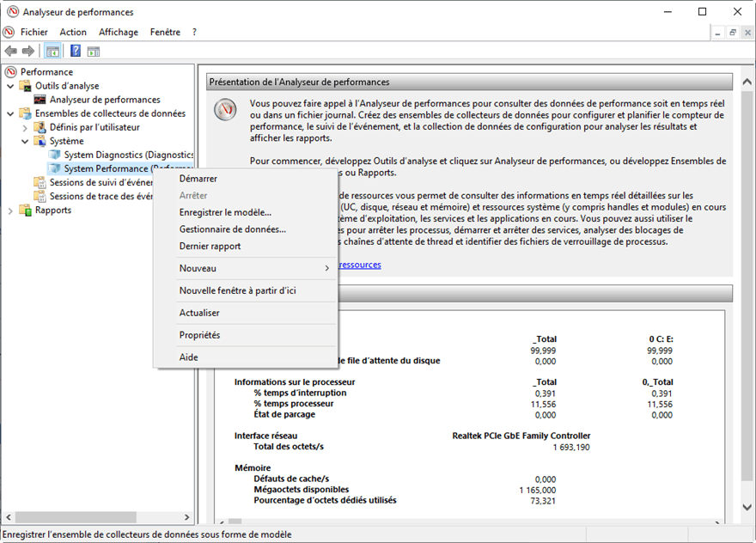This screenshot has width=756, height=543.
Task: Click the 'Realtek PCIe GbE Family Controller' text
Action: click(x=521, y=436)
